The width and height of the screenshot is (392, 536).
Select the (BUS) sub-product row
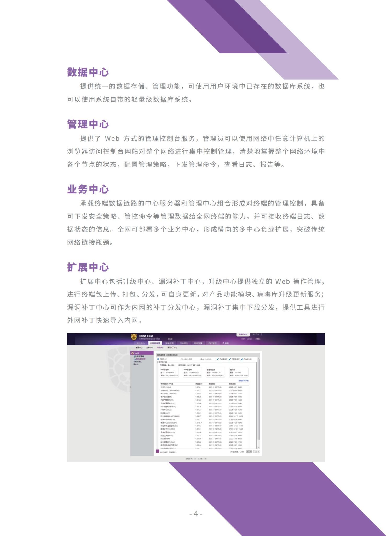204,387
